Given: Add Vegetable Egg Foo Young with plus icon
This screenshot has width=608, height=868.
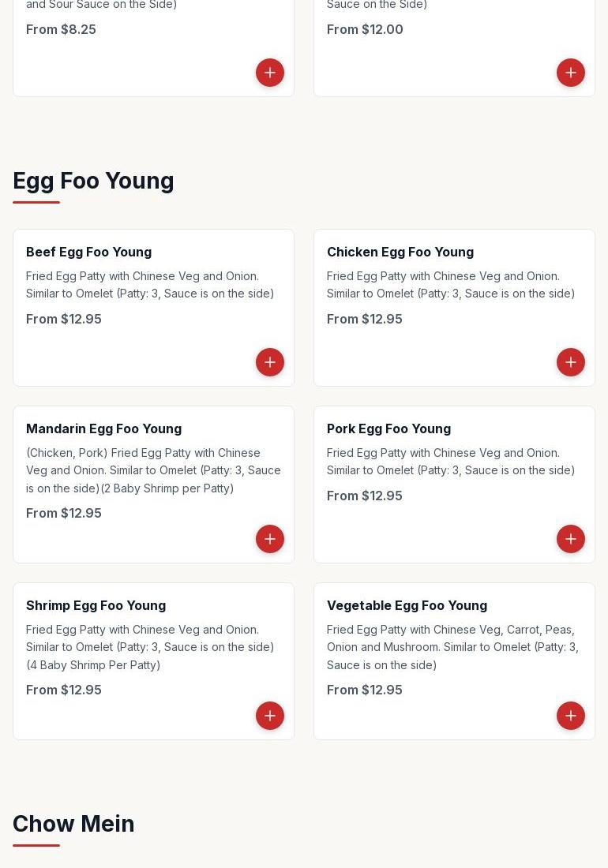Looking at the screenshot, I should (x=570, y=715).
